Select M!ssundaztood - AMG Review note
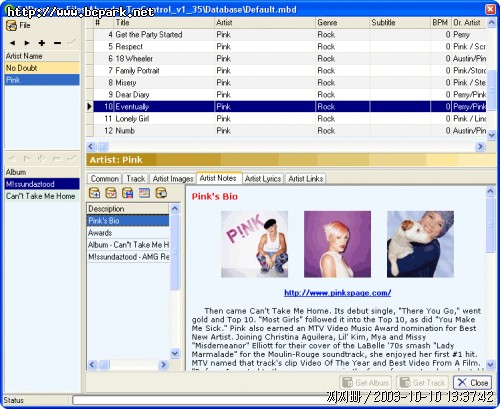 point(128,257)
